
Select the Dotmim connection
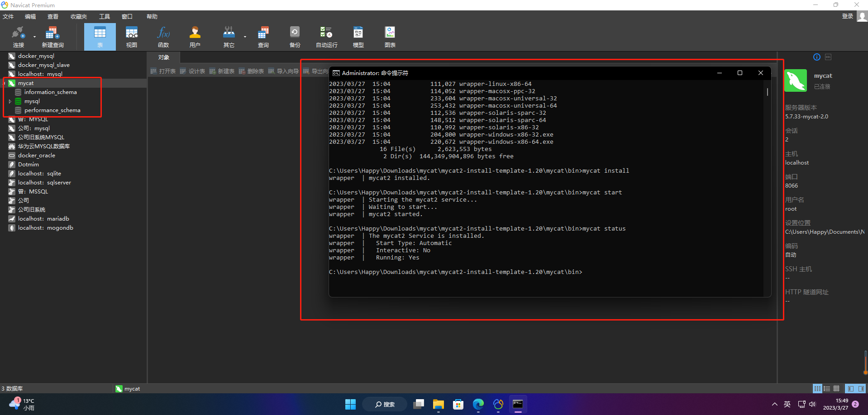point(29,165)
